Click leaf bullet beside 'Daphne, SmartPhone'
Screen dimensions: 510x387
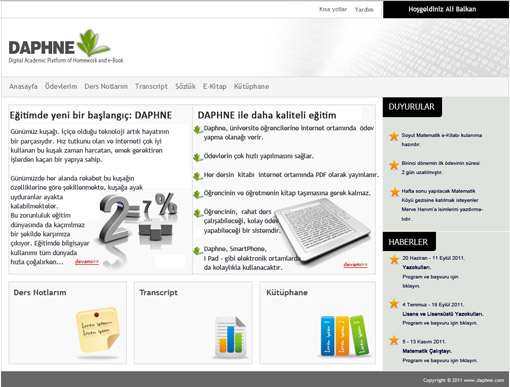click(198, 250)
